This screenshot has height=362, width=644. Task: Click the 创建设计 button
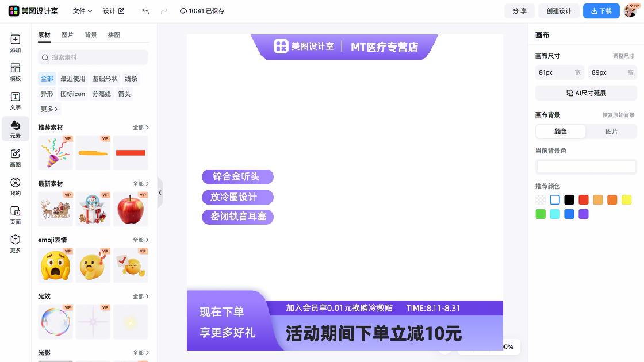pos(558,11)
